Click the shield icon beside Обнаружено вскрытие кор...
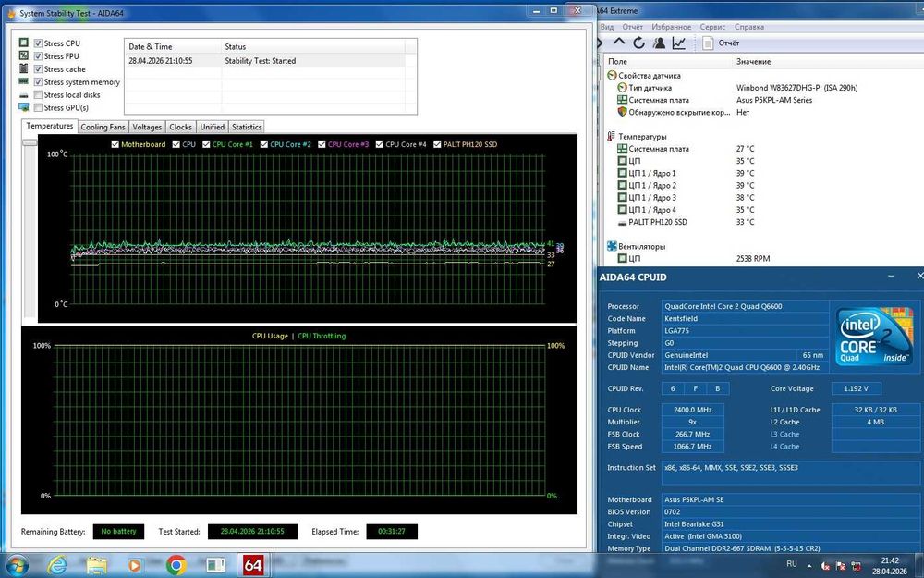 tap(622, 112)
